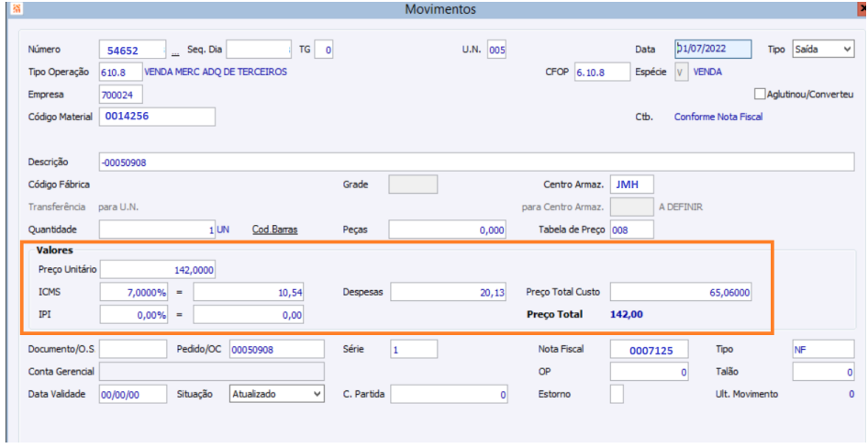Click the Conforme Nota Fiscal link
868x448 pixels.
click(x=718, y=117)
